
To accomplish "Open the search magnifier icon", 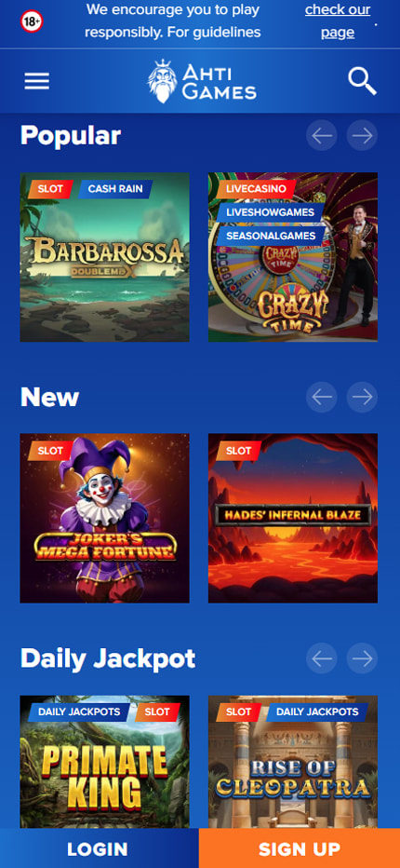I will click(x=363, y=81).
